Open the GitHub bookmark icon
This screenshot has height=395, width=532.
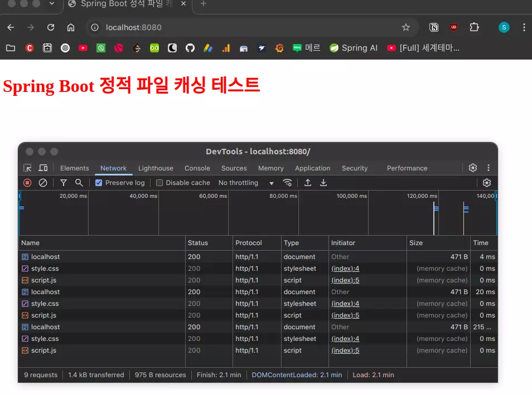[190, 48]
